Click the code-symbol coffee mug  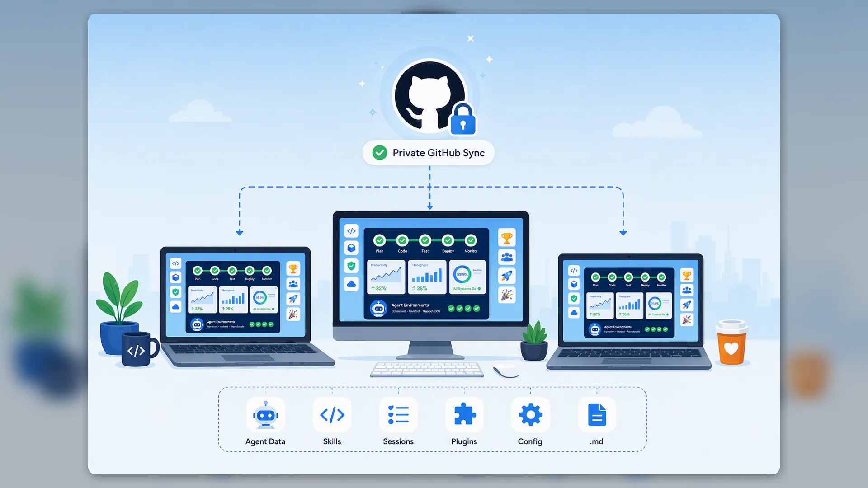(140, 349)
